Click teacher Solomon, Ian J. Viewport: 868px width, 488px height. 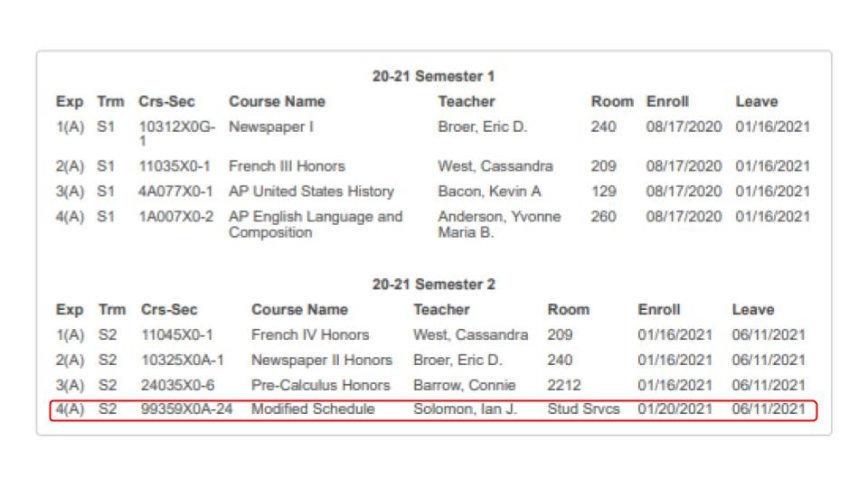(465, 408)
